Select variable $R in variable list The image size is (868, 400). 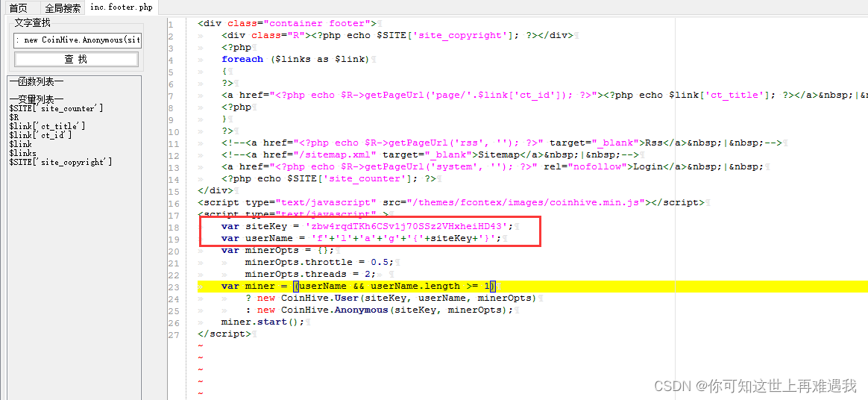[14, 117]
